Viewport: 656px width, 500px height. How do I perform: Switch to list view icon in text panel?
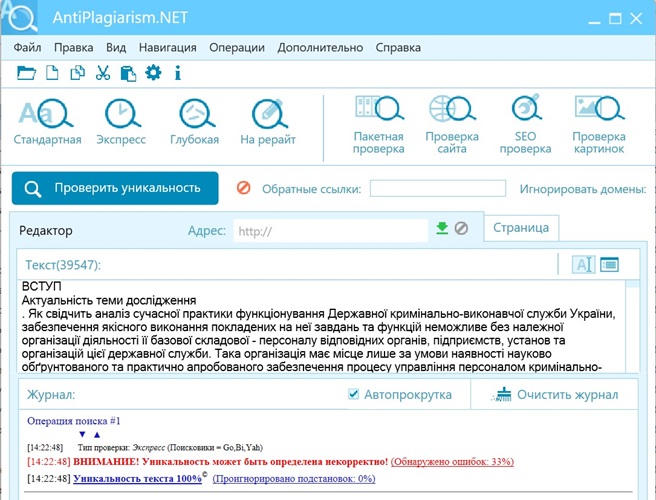610,264
